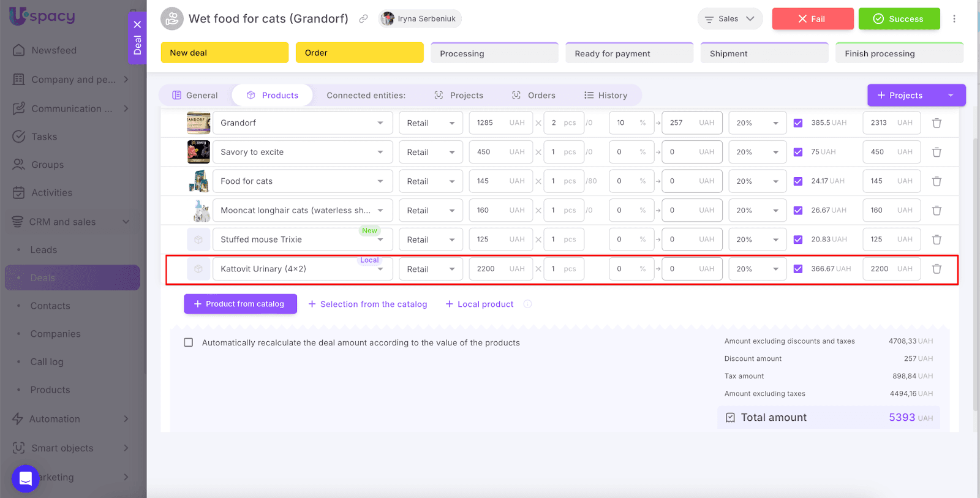Open the Sales pipeline dropdown
The height and width of the screenshot is (498, 980).
click(x=729, y=19)
